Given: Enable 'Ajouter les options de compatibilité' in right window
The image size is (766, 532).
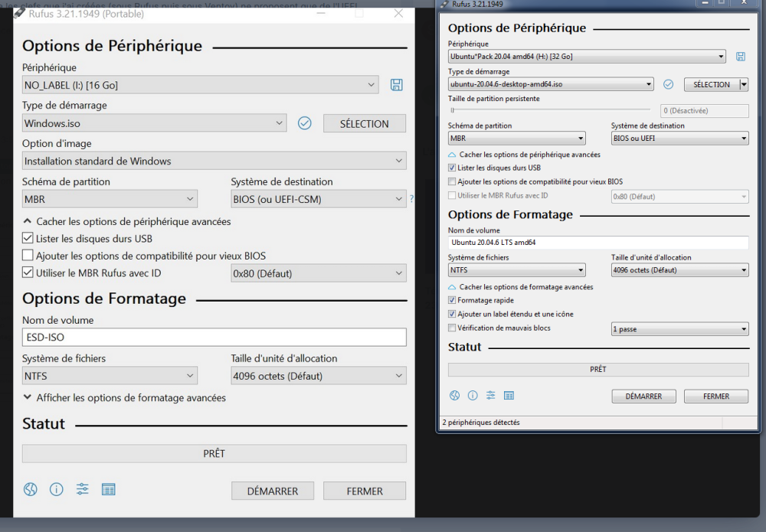Looking at the screenshot, I should point(452,181).
